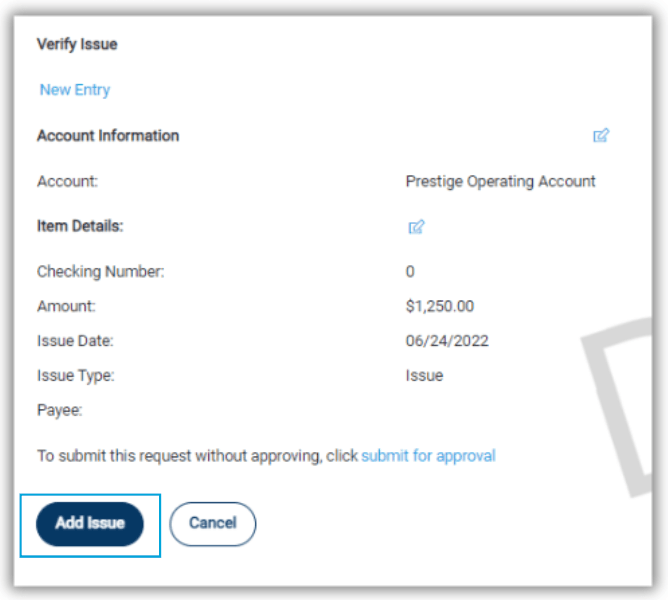Click the edit icon beside Account Information

[x=601, y=136]
